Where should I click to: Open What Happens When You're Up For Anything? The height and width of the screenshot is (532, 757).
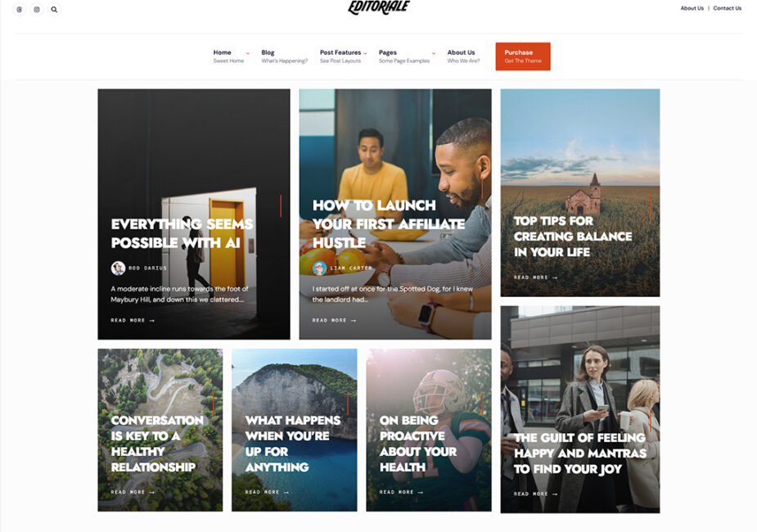click(x=292, y=444)
